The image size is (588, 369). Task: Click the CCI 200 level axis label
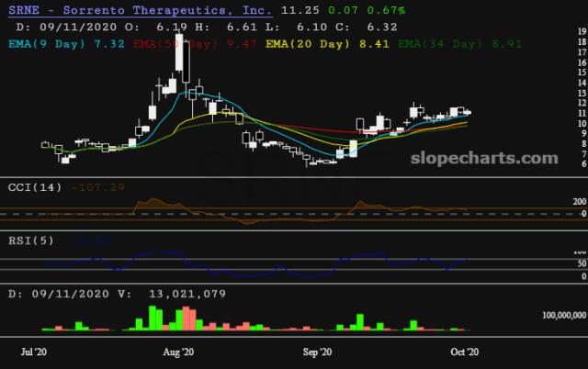(580, 202)
